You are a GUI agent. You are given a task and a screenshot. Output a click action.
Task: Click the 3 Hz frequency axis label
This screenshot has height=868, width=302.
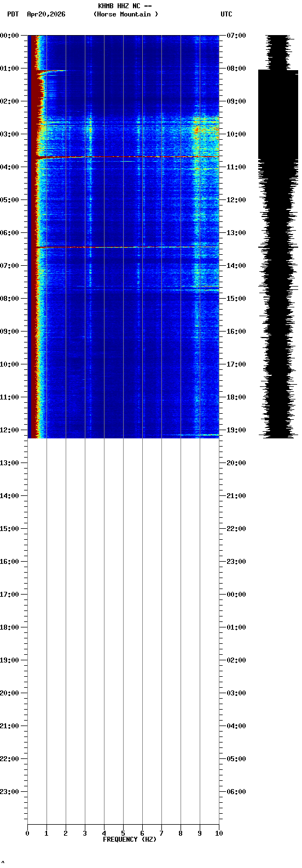click(85, 833)
